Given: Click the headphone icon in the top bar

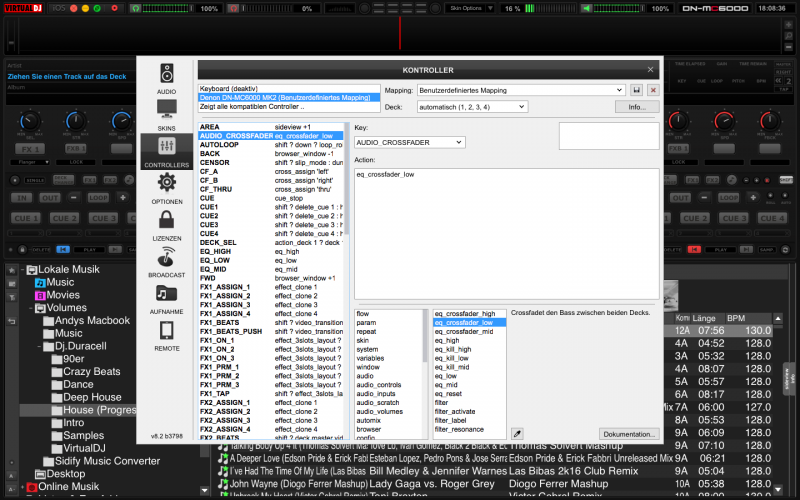Looking at the screenshot, I should click(135, 8).
